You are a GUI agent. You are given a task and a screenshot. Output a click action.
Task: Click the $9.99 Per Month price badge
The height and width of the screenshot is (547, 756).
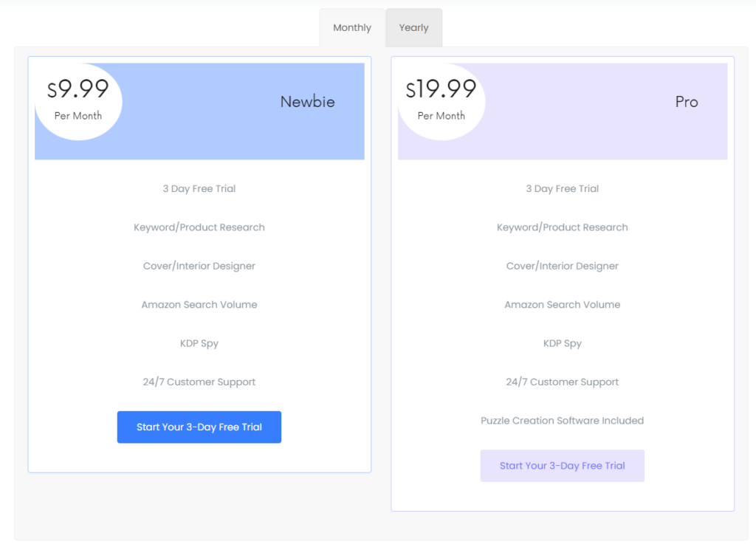pyautogui.click(x=78, y=99)
